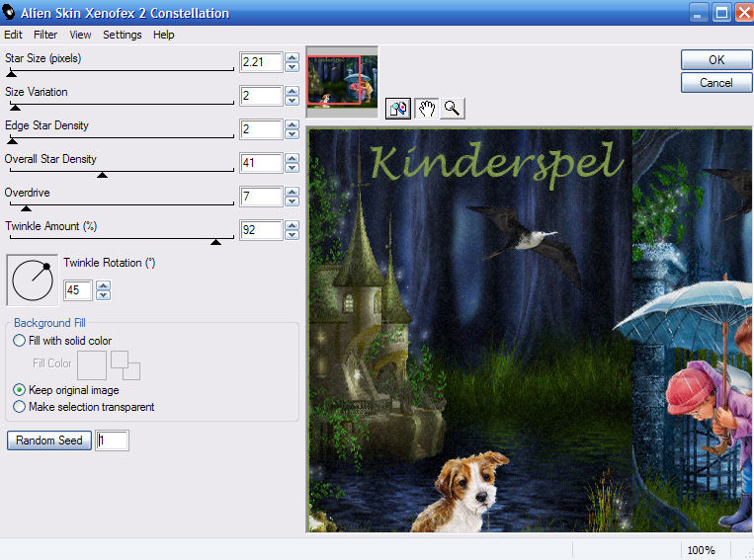Click the Random Seed number field
Image resolution: width=754 pixels, height=560 pixels.
pos(112,440)
